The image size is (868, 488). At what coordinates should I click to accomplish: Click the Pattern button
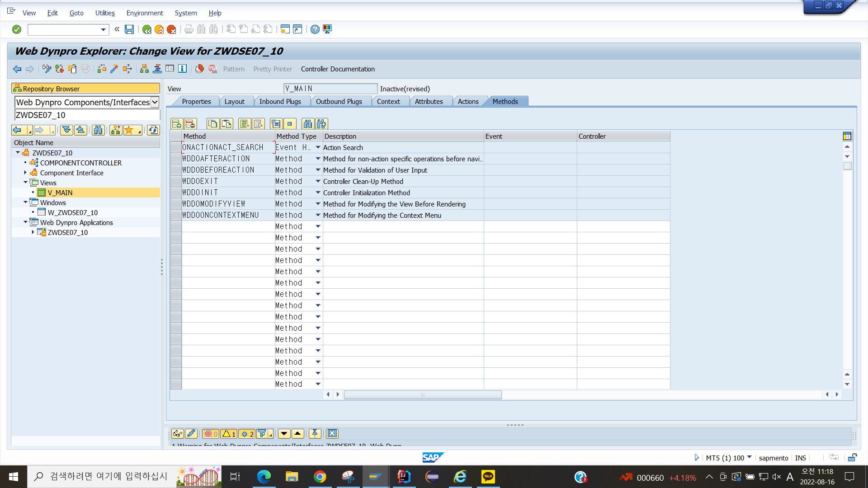pyautogui.click(x=234, y=69)
